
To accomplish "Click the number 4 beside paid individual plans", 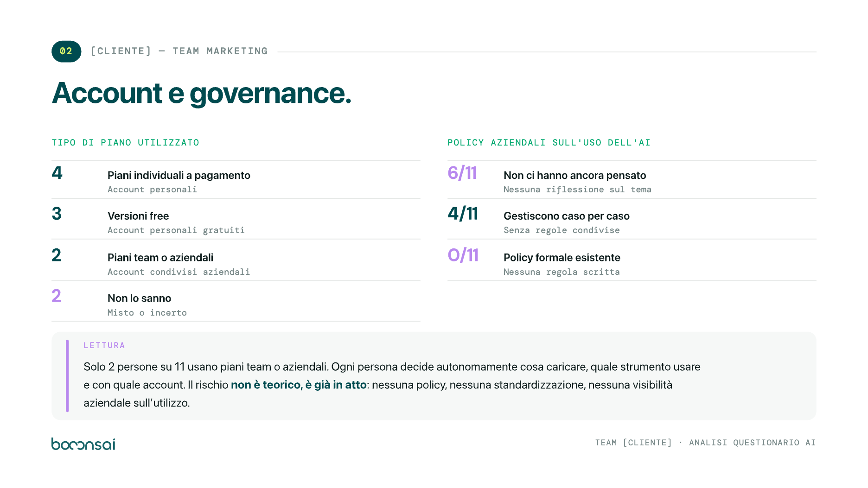I will [x=57, y=173].
